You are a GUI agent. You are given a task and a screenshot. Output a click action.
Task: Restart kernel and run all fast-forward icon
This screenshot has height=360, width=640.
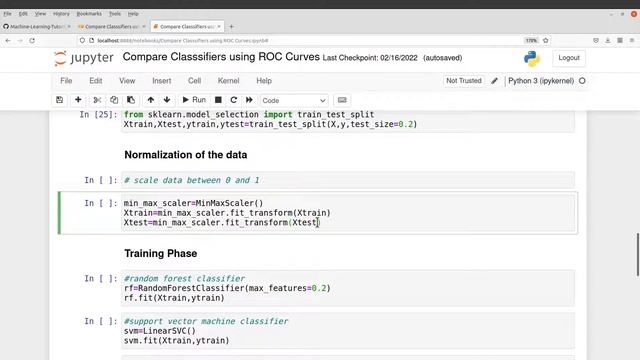(249, 100)
